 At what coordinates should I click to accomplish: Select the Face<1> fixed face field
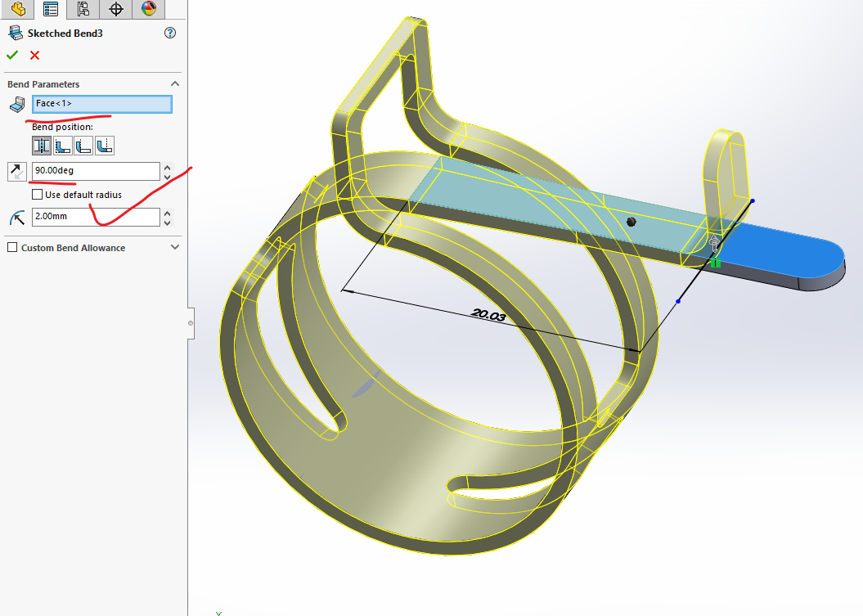coord(101,104)
